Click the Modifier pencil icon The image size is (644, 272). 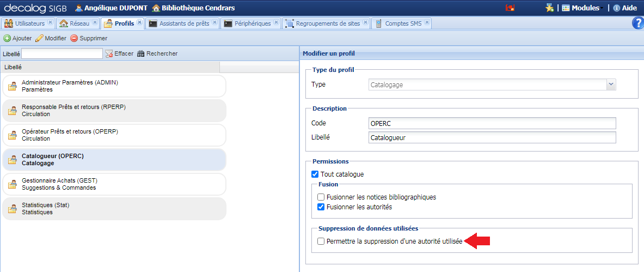coord(39,39)
